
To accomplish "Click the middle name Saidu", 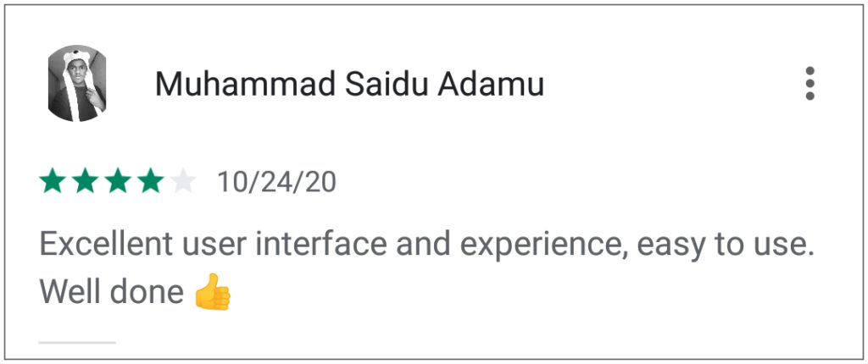I will 389,85.
